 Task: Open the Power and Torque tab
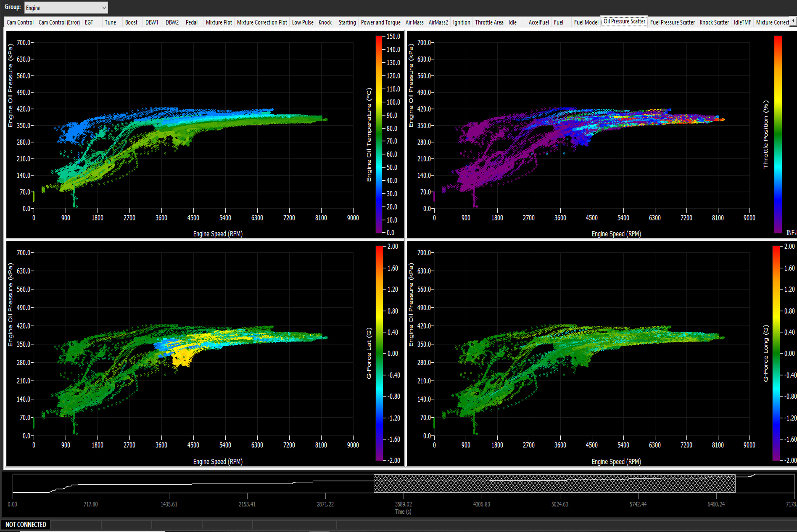(380, 22)
